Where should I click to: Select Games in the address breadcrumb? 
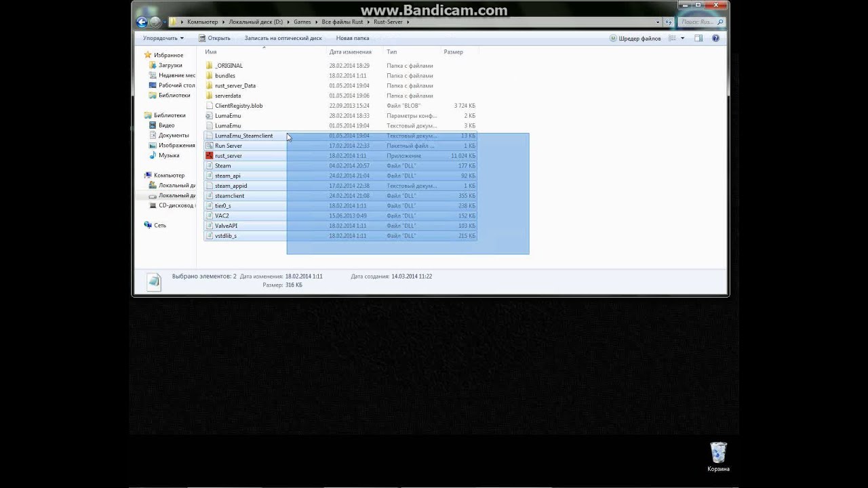click(302, 22)
